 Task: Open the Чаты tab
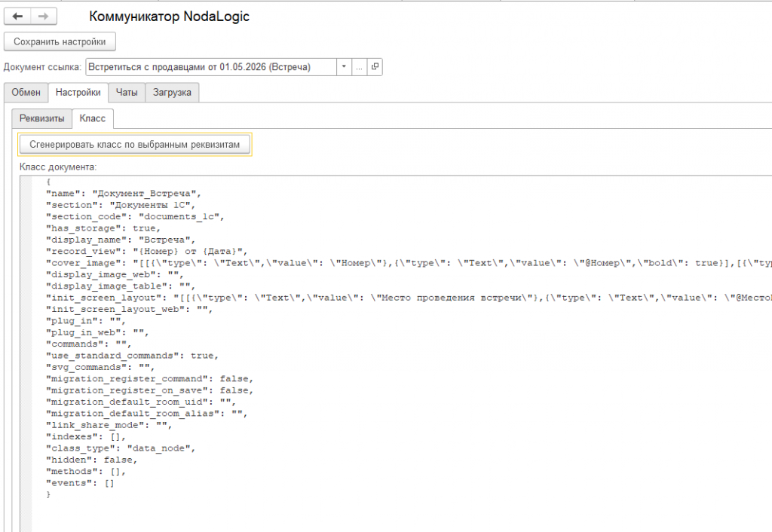127,93
